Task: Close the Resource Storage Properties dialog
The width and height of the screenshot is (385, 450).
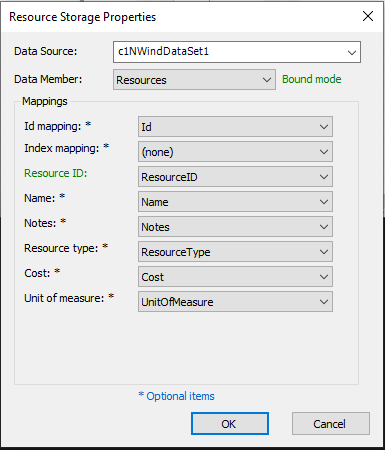Action: pos(368,16)
